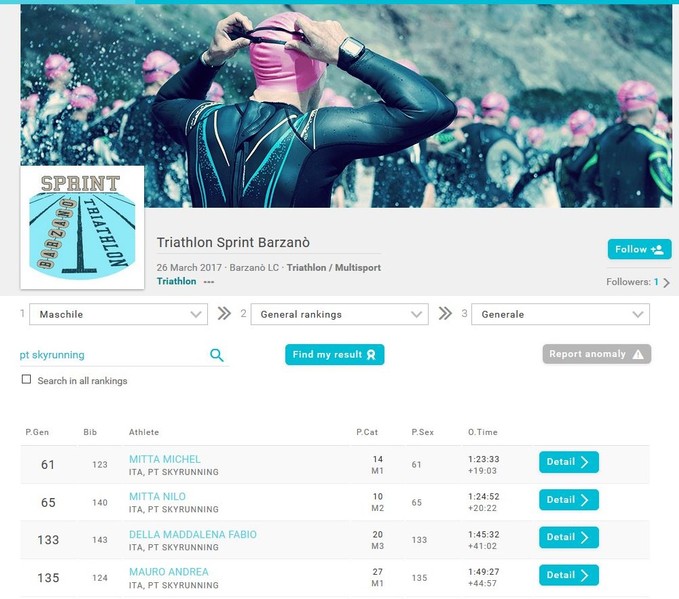
Task: Click the swimmers banner photo
Action: click(346, 106)
